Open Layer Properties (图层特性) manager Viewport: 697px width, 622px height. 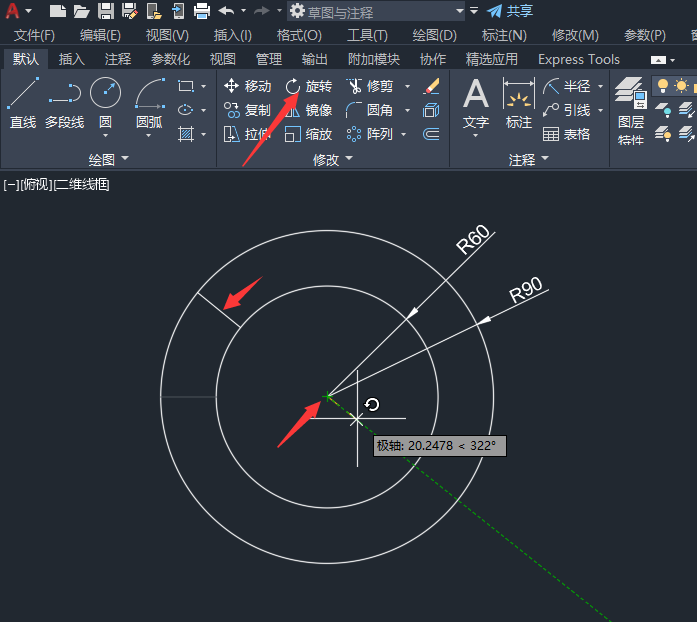pos(631,111)
